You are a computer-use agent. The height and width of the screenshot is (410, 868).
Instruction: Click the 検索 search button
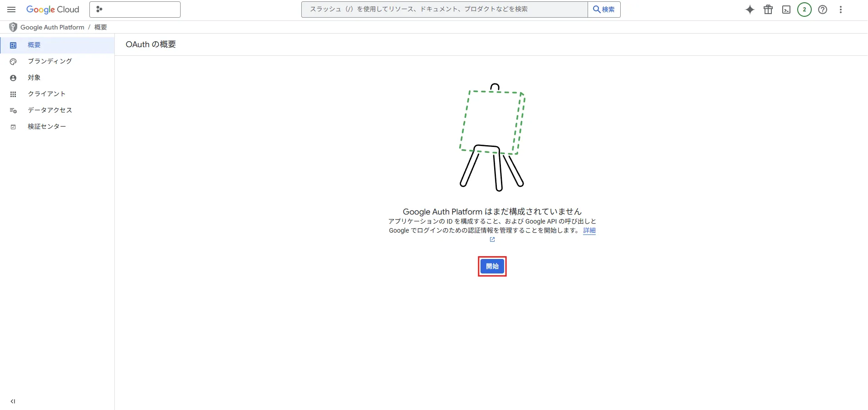click(604, 10)
